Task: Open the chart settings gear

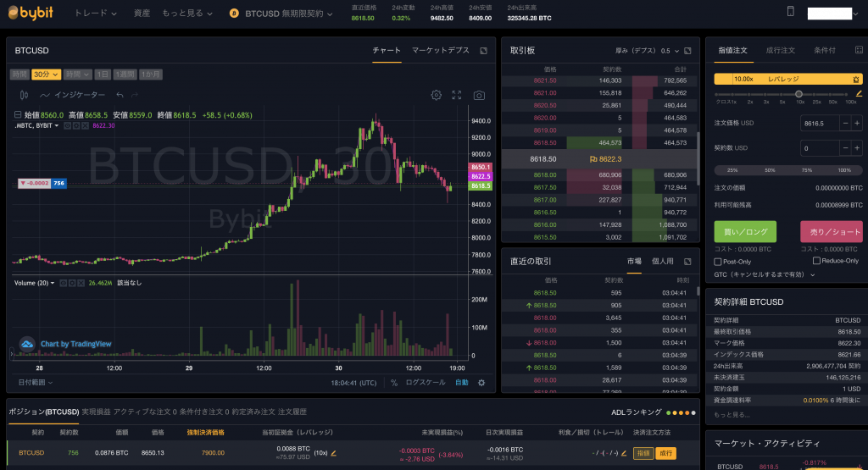Action: tap(437, 95)
